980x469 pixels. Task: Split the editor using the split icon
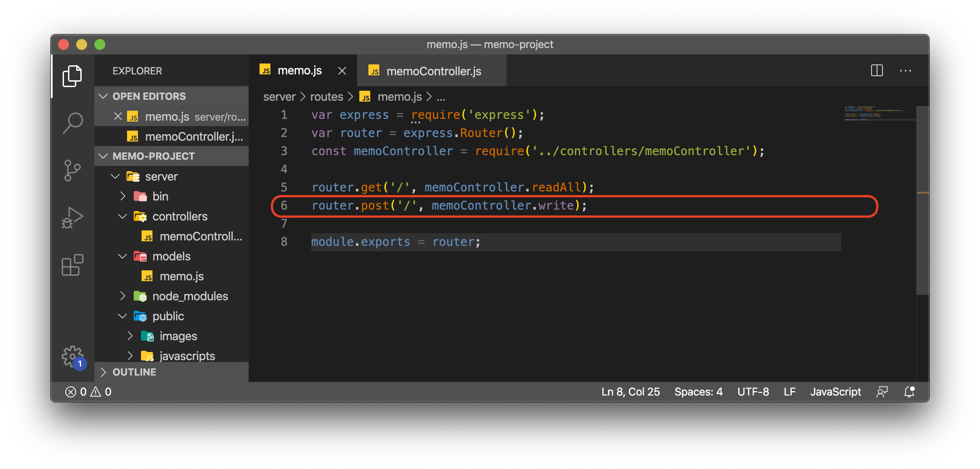(x=877, y=71)
